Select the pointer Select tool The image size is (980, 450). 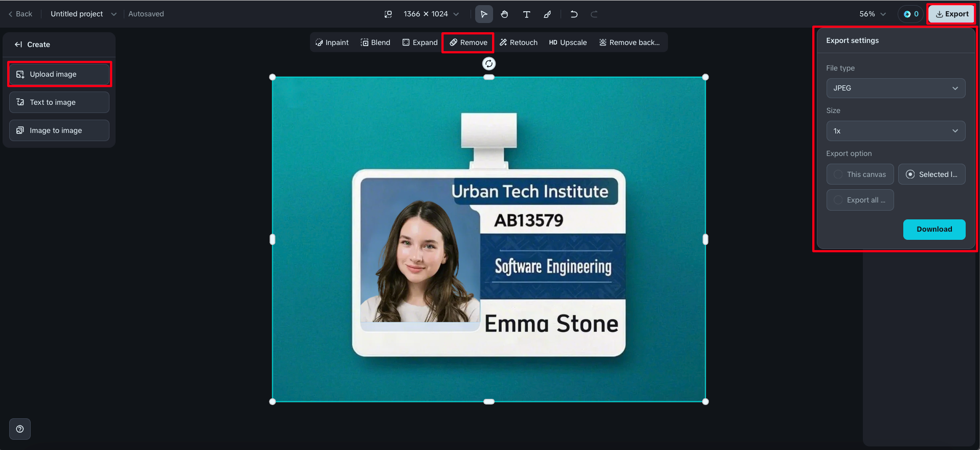coord(484,14)
